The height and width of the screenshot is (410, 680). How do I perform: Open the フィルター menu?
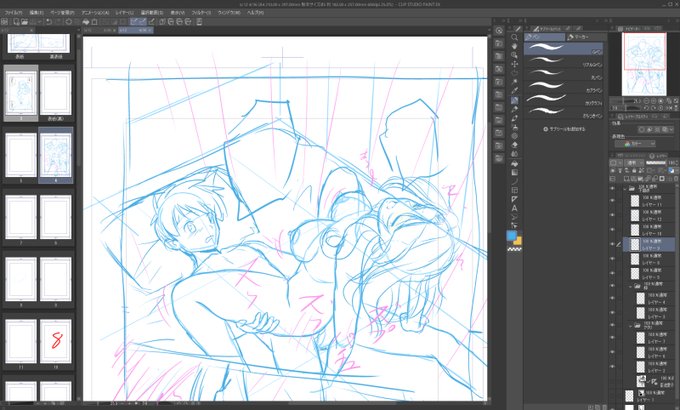click(201, 13)
